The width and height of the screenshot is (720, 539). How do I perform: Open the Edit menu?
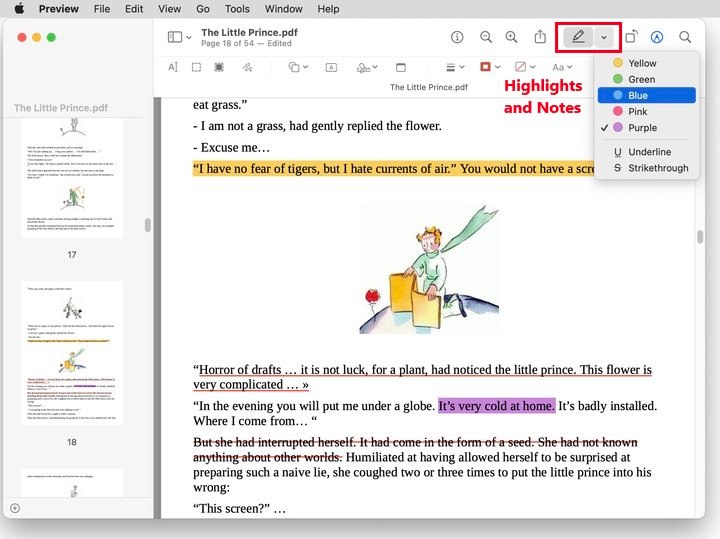134,9
